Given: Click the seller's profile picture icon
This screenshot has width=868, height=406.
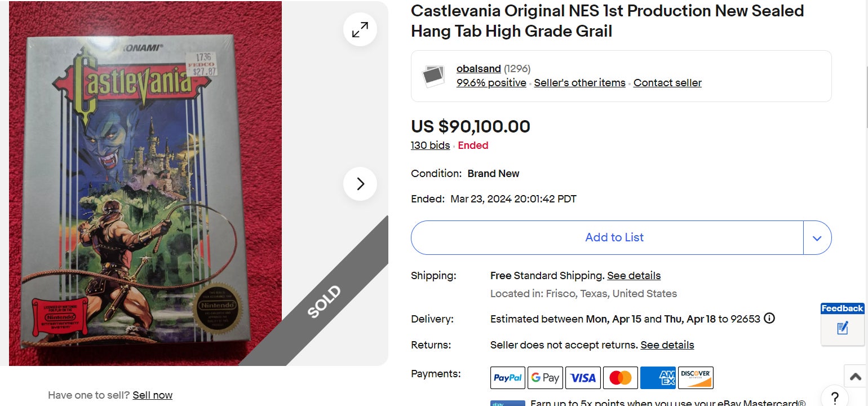Looking at the screenshot, I should pos(433,76).
